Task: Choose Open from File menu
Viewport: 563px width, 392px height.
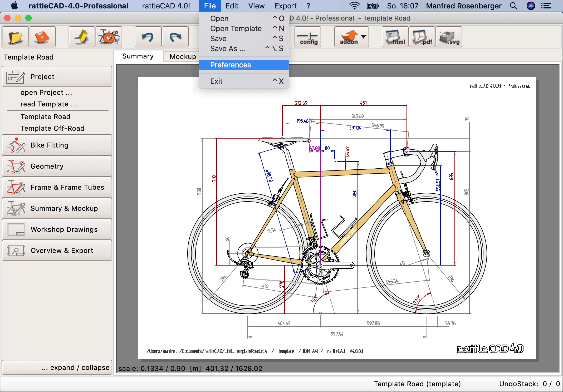Action: (x=244, y=18)
